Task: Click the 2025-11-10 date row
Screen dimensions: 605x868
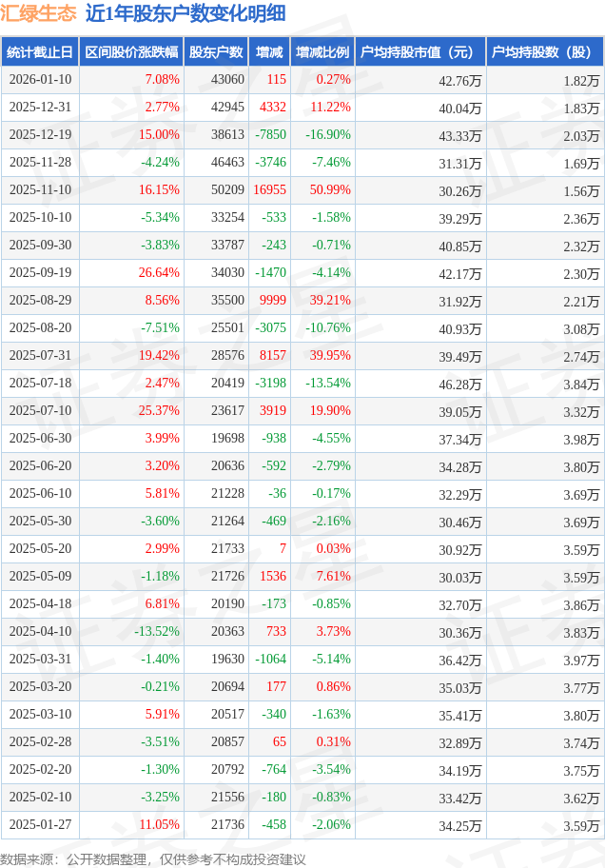Action: 40,190
